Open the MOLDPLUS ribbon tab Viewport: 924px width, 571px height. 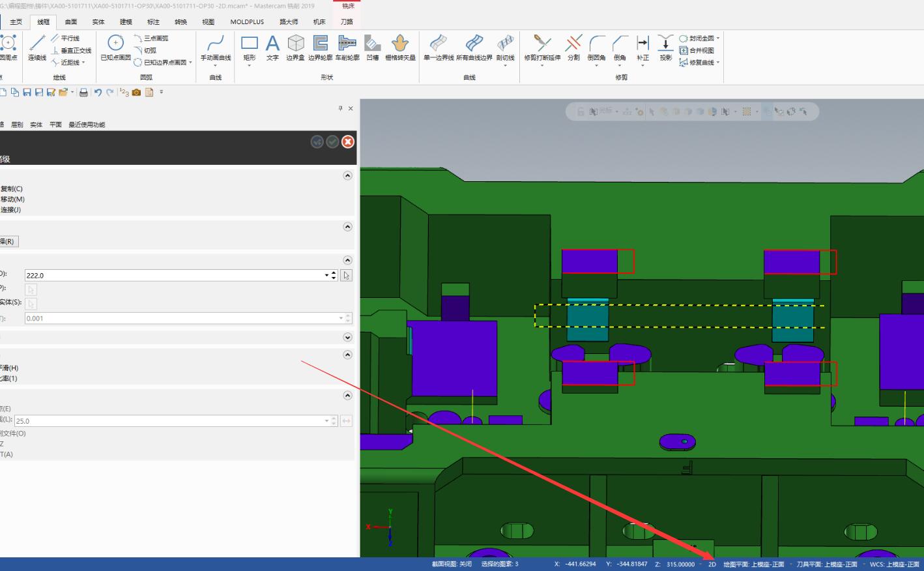(x=247, y=22)
